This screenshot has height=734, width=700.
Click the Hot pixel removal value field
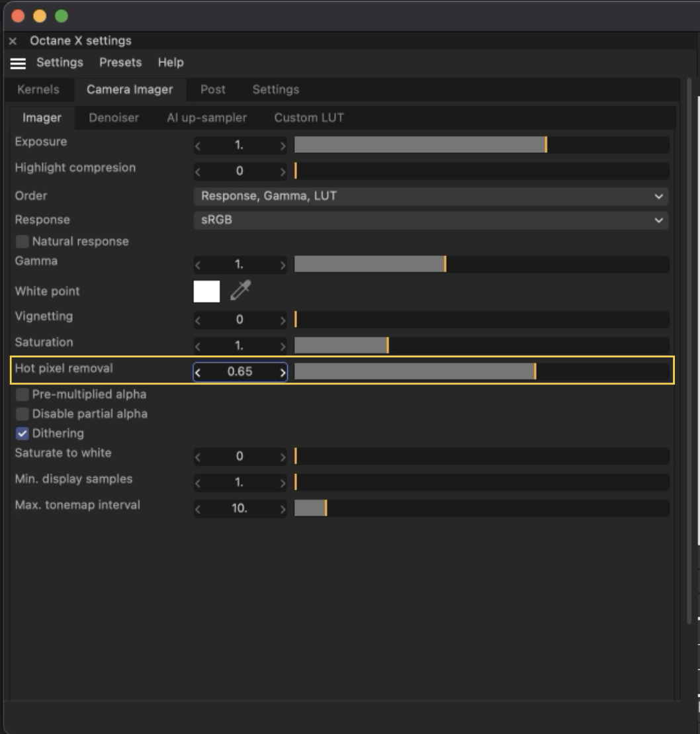click(240, 372)
